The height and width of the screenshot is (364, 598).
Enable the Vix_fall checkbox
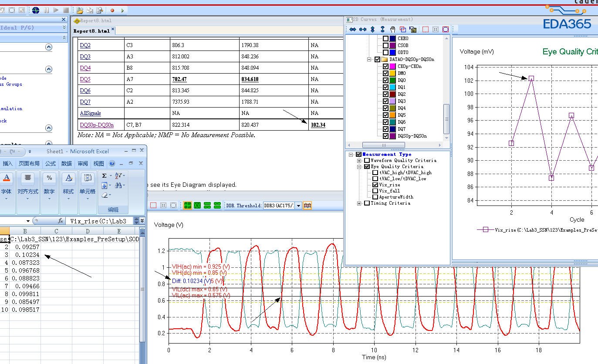coord(375,191)
